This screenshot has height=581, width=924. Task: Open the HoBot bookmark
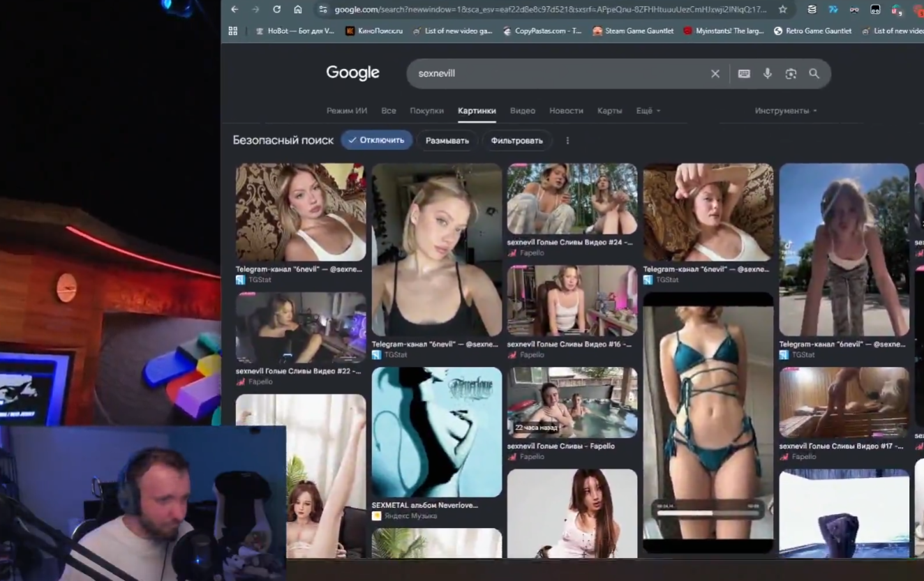pyautogui.click(x=295, y=31)
